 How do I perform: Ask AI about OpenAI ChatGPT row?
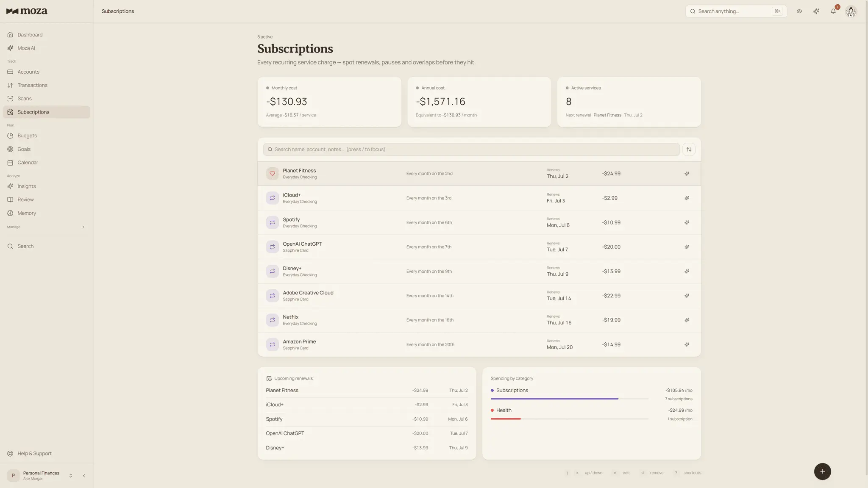(687, 247)
